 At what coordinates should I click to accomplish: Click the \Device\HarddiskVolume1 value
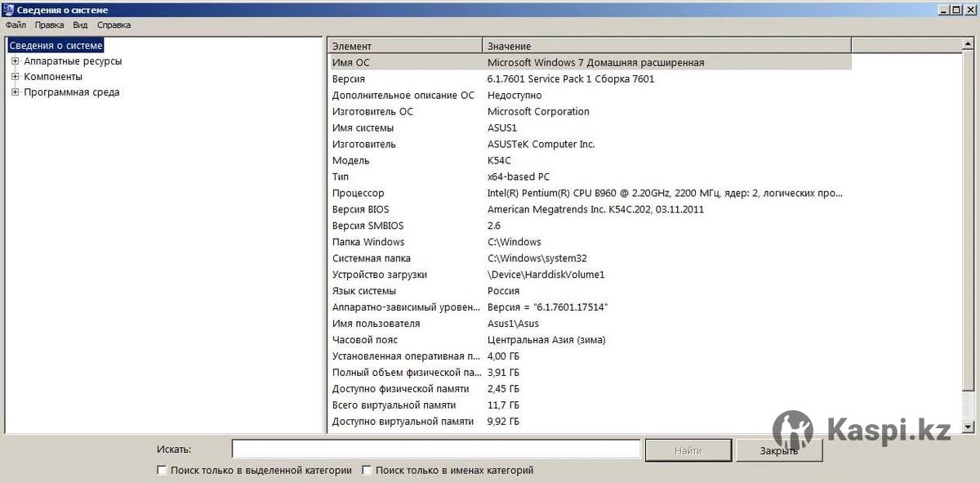pyautogui.click(x=546, y=275)
